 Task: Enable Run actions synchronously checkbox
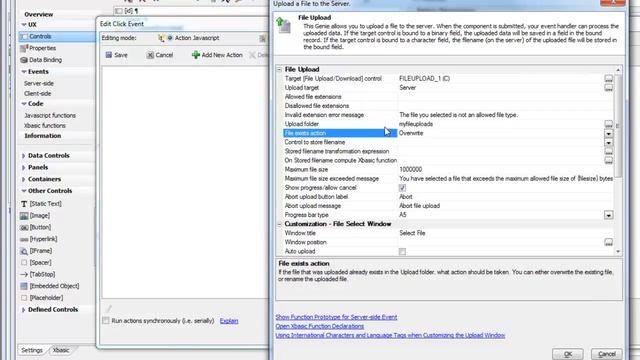(x=106, y=320)
